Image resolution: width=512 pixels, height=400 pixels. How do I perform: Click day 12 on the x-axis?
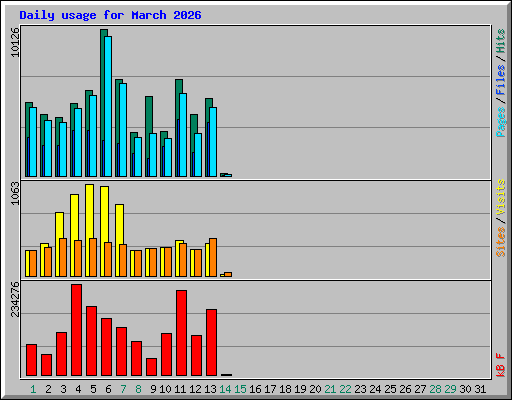click(x=195, y=389)
